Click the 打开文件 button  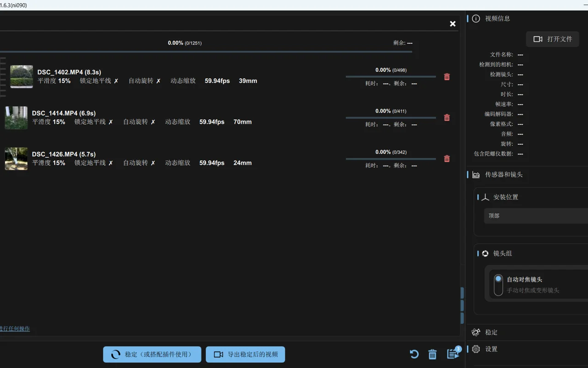(553, 39)
